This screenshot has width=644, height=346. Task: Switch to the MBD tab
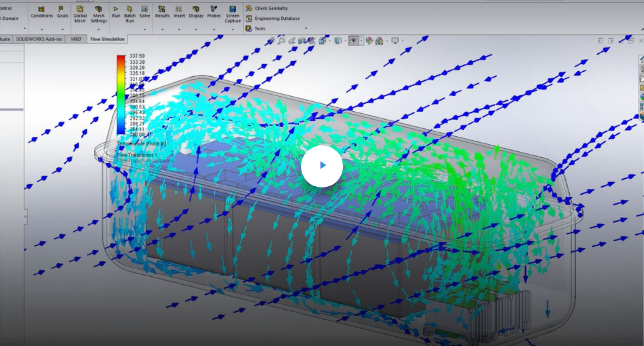coord(76,39)
